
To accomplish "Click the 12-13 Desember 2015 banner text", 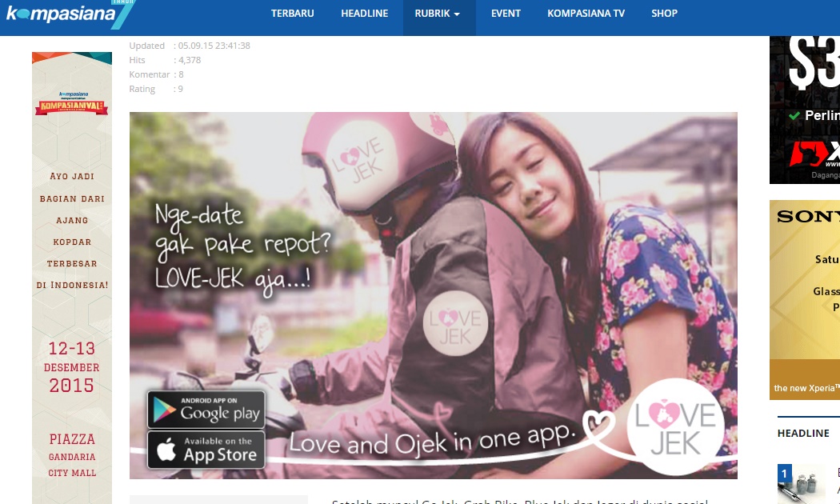I will pyautogui.click(x=72, y=367).
